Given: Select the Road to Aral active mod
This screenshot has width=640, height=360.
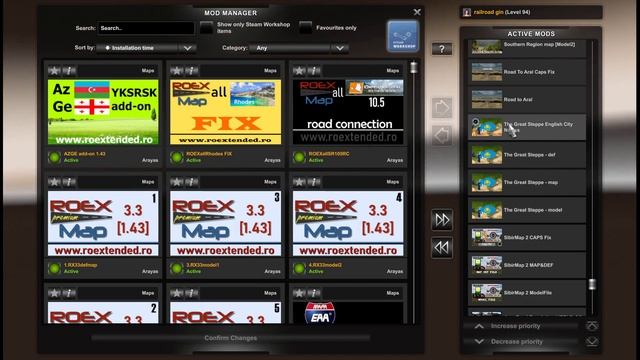Looking at the screenshot, I should (527, 99).
